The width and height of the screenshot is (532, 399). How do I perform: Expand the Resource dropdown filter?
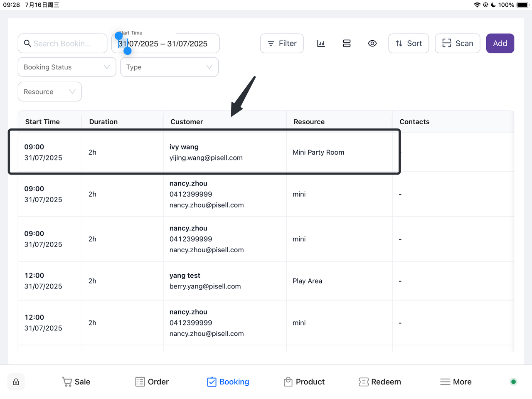pos(49,92)
